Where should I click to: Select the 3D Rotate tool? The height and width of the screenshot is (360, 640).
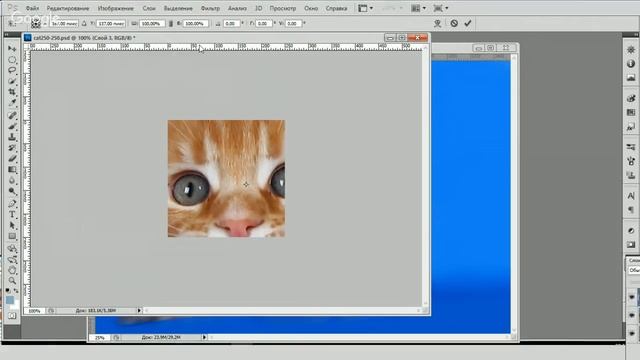pos(12,249)
